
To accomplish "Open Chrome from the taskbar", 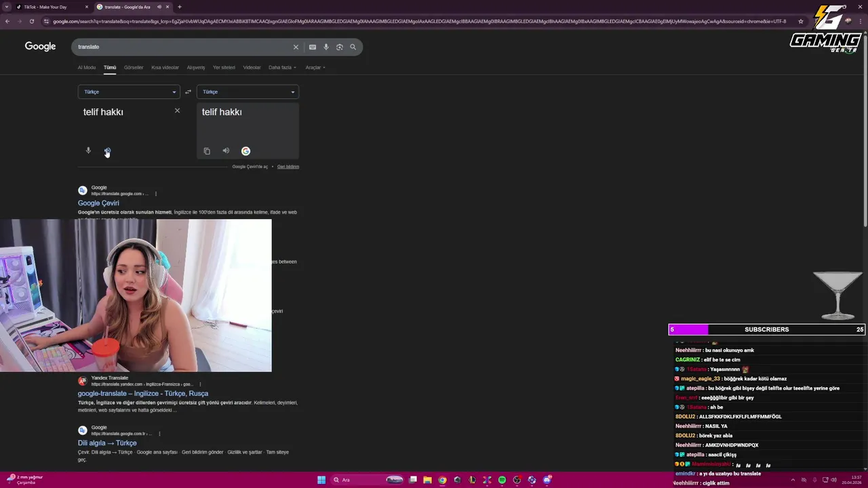I will pyautogui.click(x=442, y=480).
